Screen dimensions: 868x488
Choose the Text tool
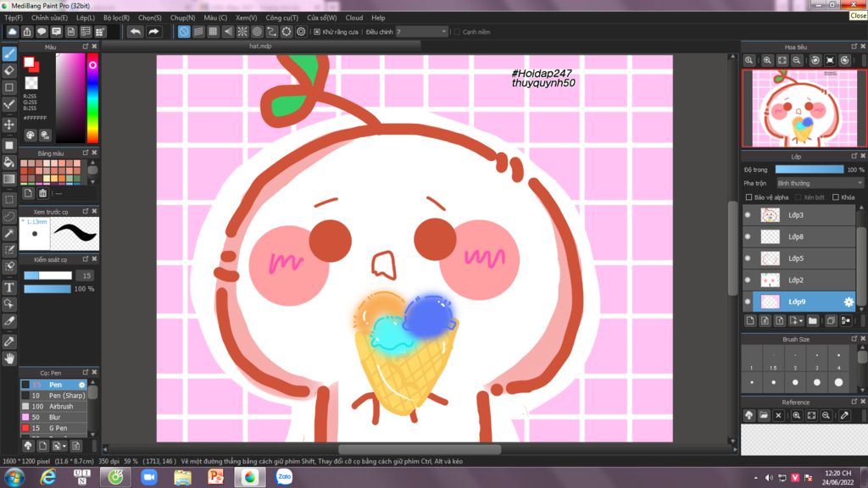coord(8,287)
